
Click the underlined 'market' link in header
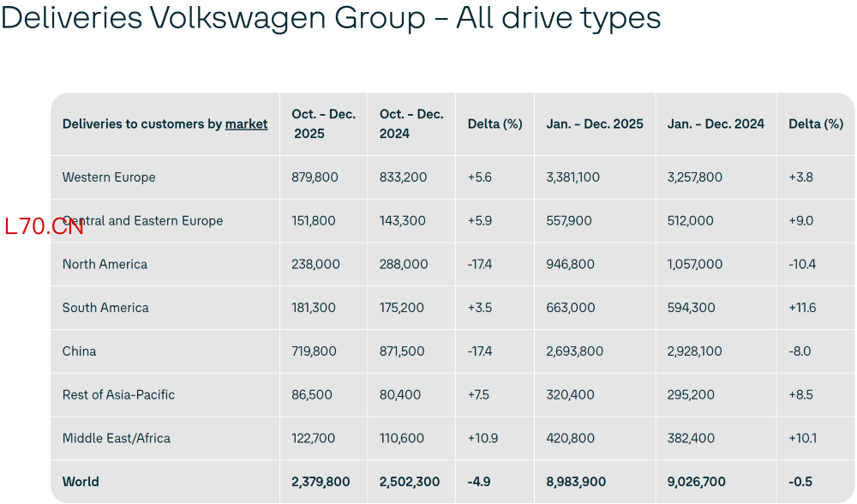click(x=246, y=124)
